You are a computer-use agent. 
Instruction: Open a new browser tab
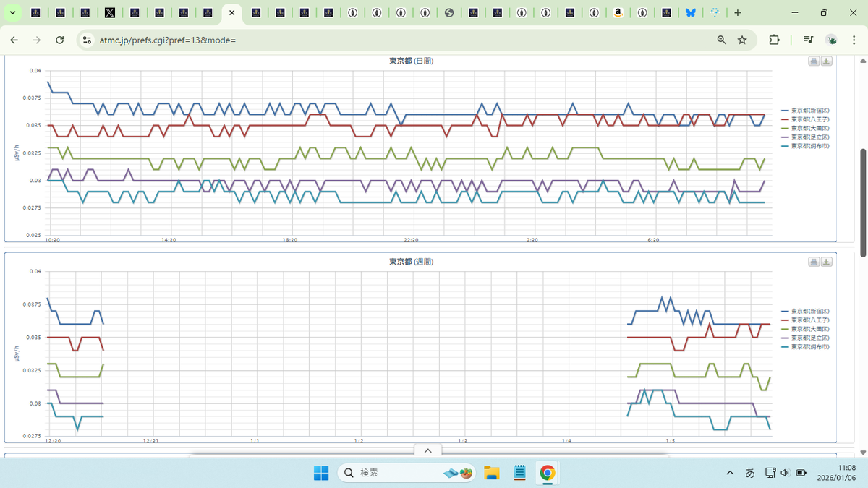(x=737, y=13)
